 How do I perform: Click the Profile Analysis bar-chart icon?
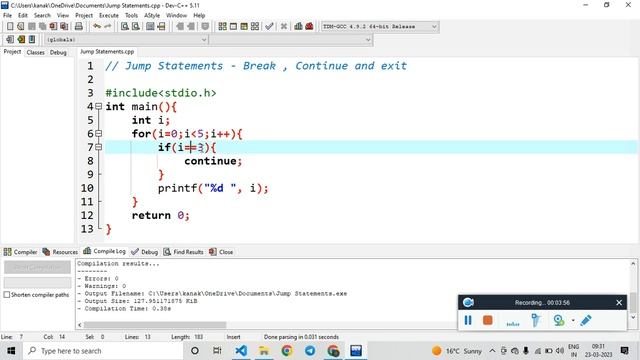(298, 27)
